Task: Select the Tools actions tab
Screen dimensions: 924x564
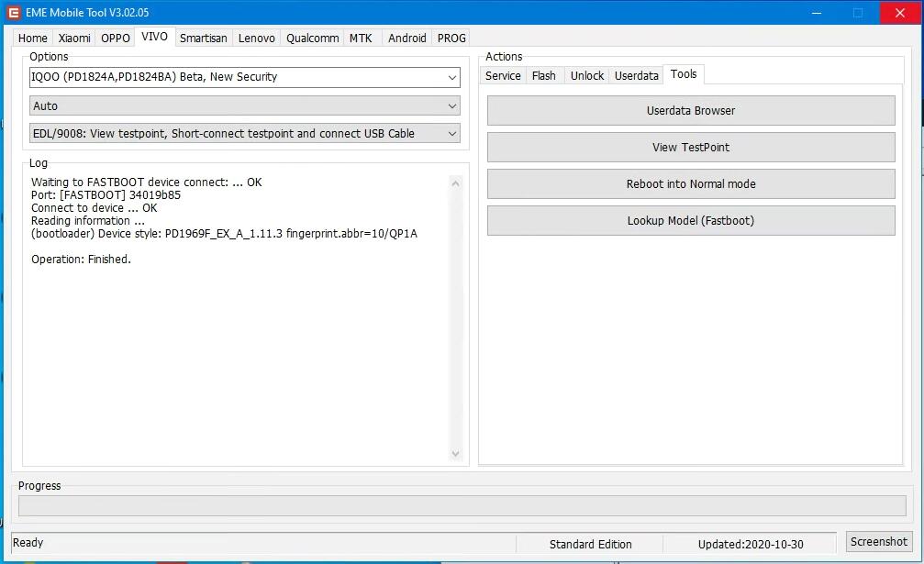Action: click(684, 74)
